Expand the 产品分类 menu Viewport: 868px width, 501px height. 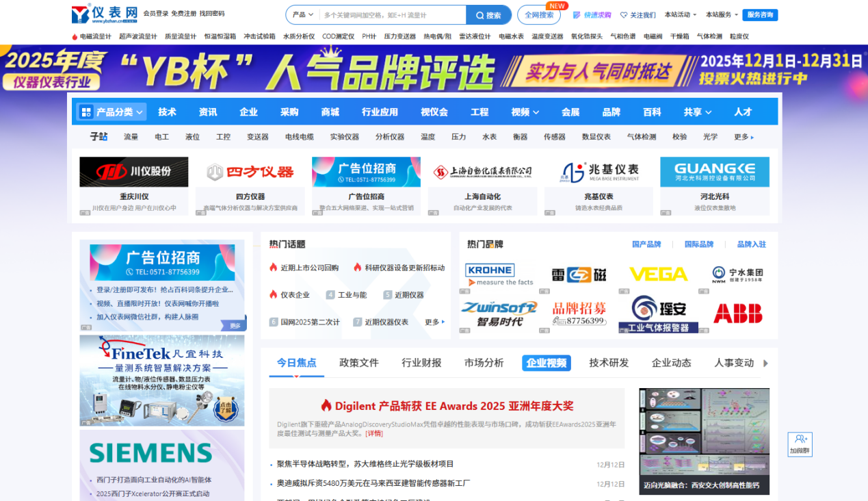click(112, 112)
